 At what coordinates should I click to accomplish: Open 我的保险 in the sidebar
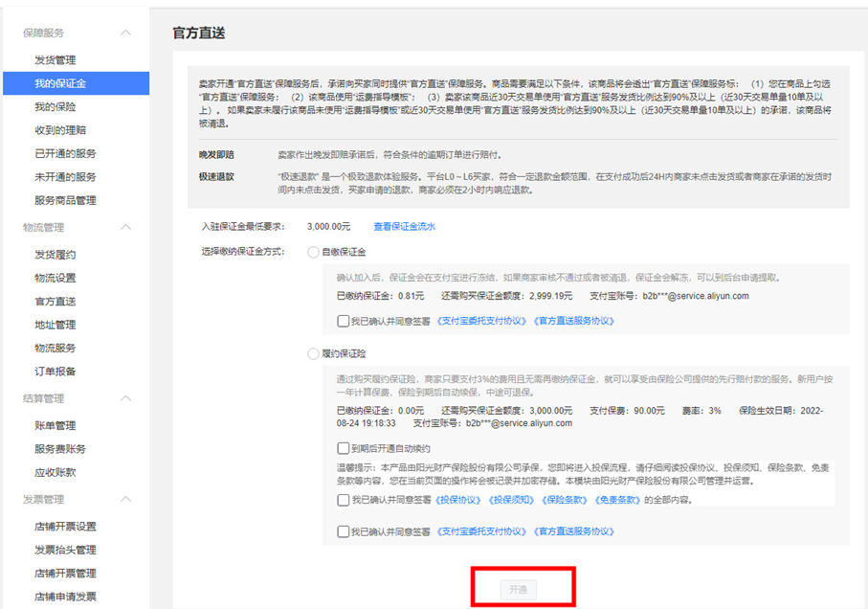point(55,107)
